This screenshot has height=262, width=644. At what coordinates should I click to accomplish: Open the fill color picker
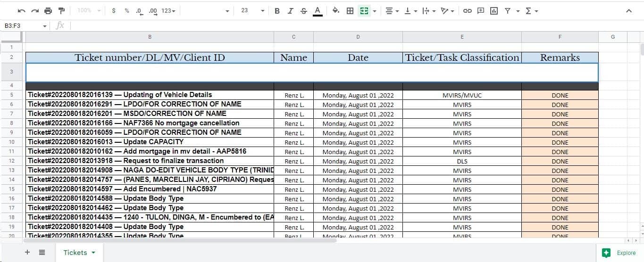coord(335,11)
